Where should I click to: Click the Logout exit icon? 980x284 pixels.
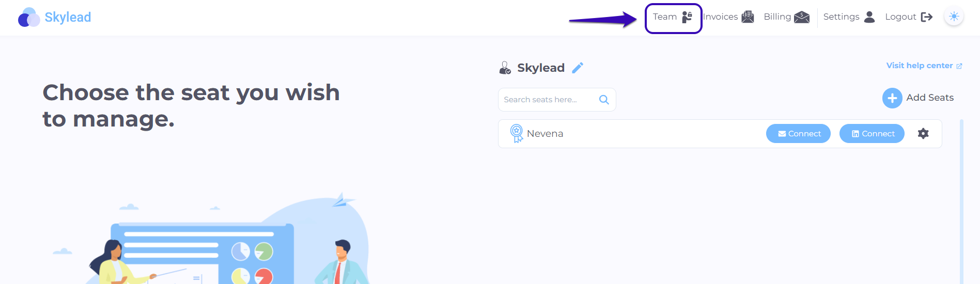927,17
